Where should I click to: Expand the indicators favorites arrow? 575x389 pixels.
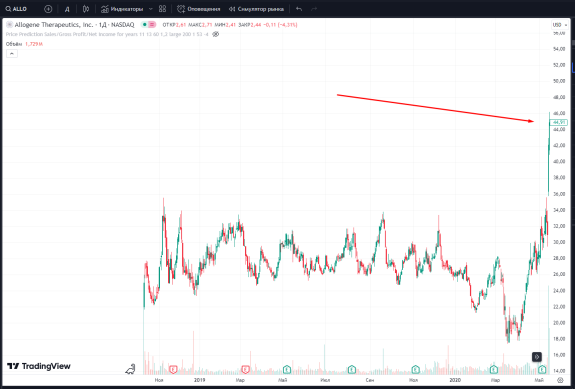click(151, 9)
